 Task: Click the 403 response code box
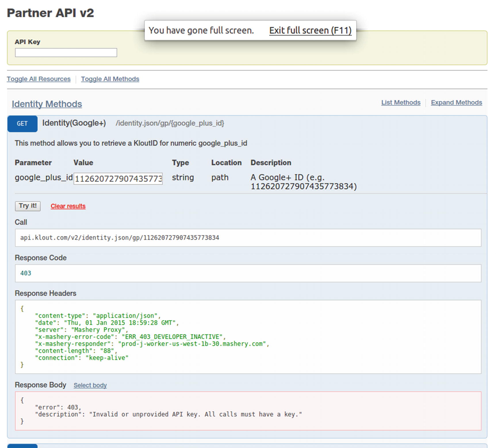point(248,273)
